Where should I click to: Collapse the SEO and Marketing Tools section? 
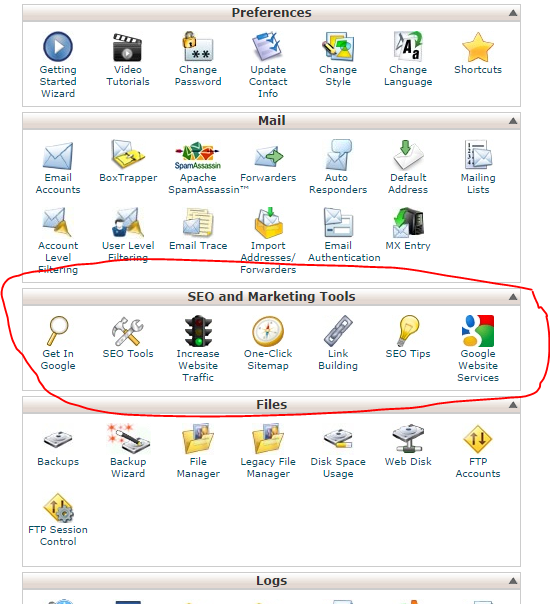[x=513, y=297]
